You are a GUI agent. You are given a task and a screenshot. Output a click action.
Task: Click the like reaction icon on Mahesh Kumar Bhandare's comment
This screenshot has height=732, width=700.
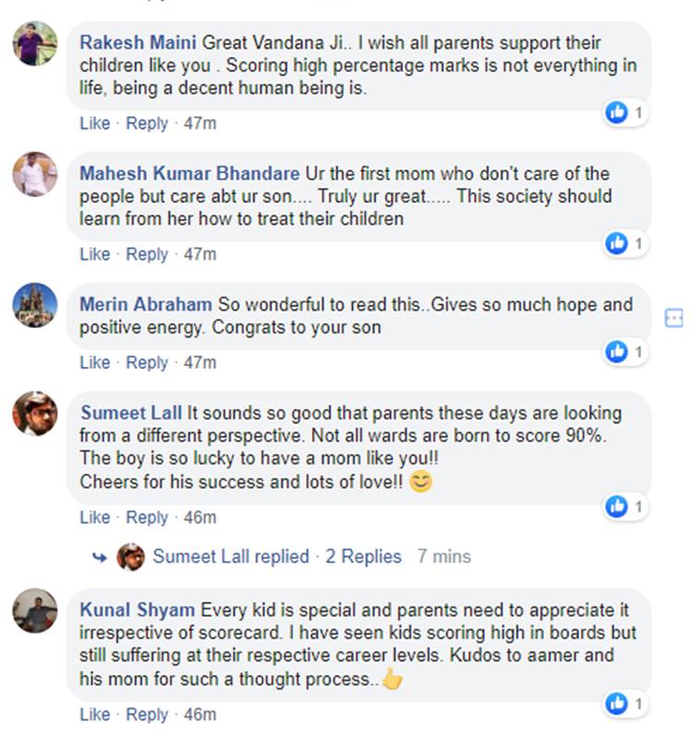tap(616, 243)
